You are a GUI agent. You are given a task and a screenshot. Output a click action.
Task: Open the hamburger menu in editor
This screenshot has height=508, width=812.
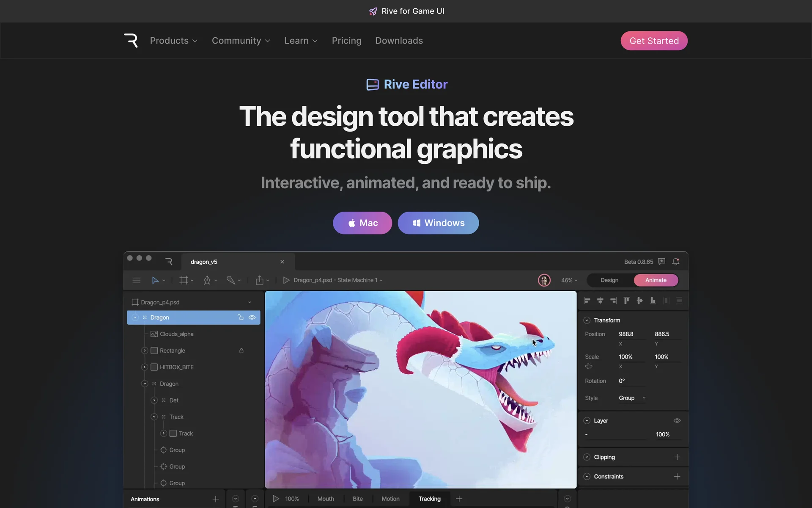tap(136, 280)
